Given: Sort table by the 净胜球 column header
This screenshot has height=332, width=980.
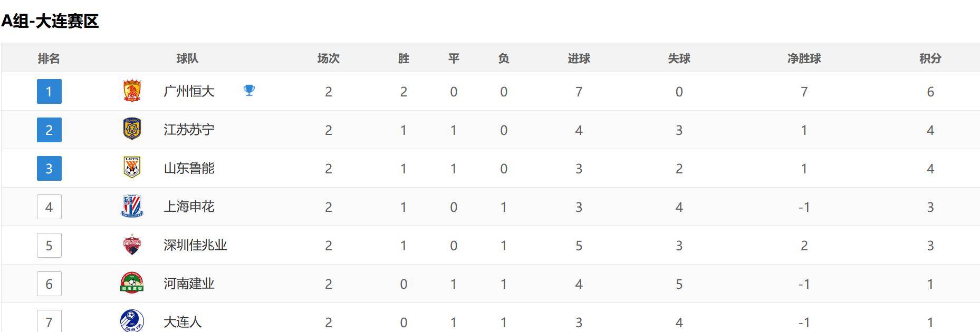Looking at the screenshot, I should (x=804, y=58).
